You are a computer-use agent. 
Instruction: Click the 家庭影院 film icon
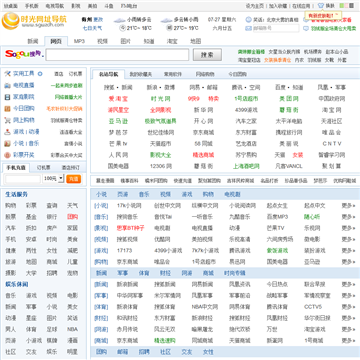[x=7, y=97]
